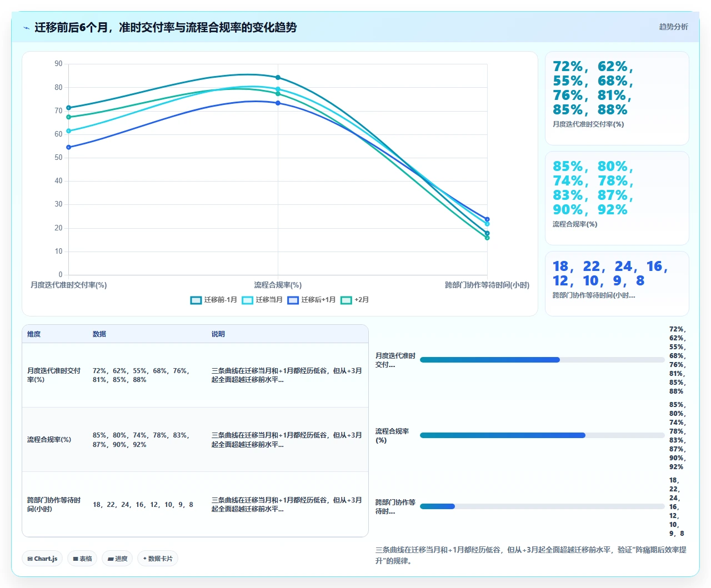
Task: Click the 流程合规率 progress bar
Action: pyautogui.click(x=542, y=435)
